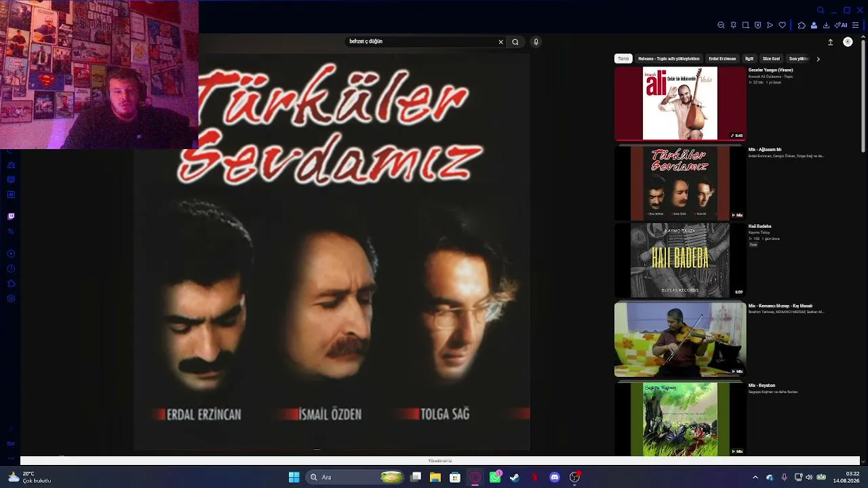
Task: Select the 'Erdal Erzincan' filter chip
Action: (722, 59)
